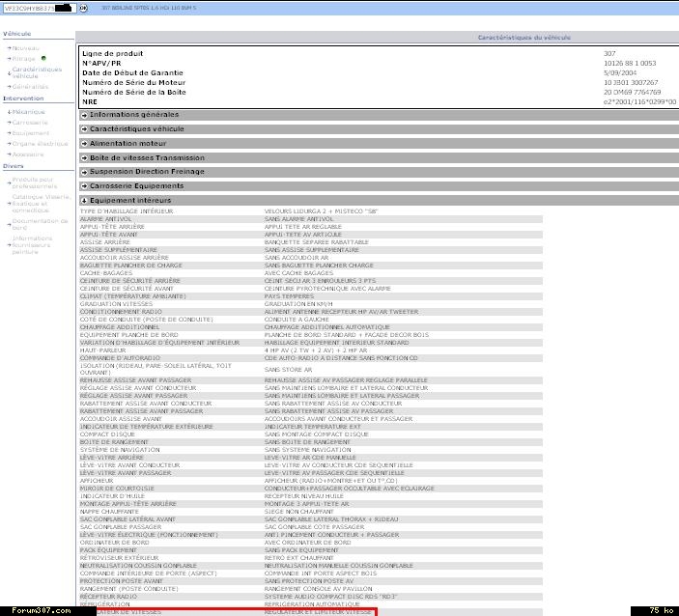Screen dimensions: 679x616
Task: Click the 'AFFICHEUR' row label
Action: pyautogui.click(x=97, y=481)
